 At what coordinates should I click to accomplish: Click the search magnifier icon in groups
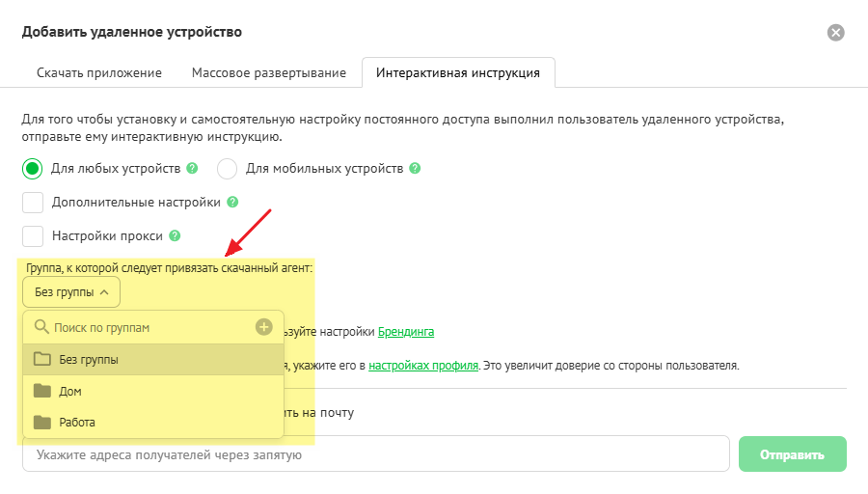41,327
